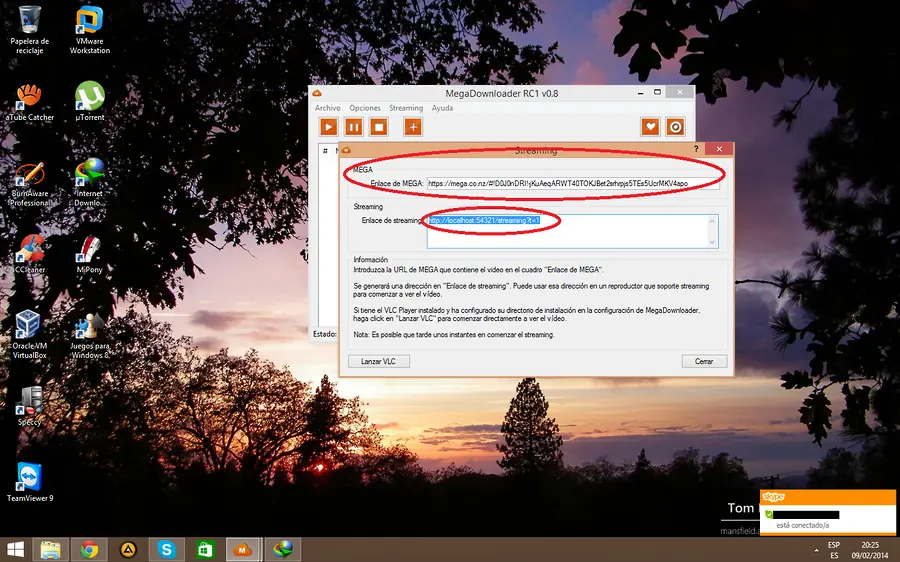Click the MegaDownloader title bar cloud icon
Viewport: 900px width, 562px height.
click(317, 93)
